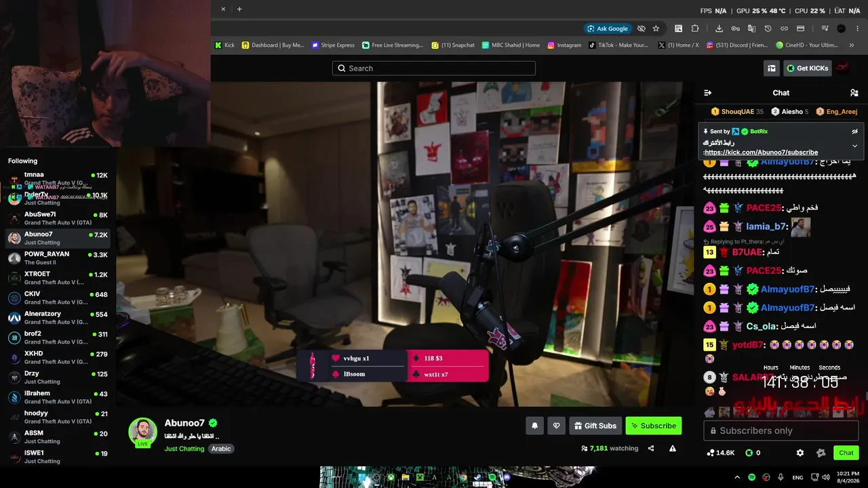Expand the pinned message chevron

click(854, 146)
